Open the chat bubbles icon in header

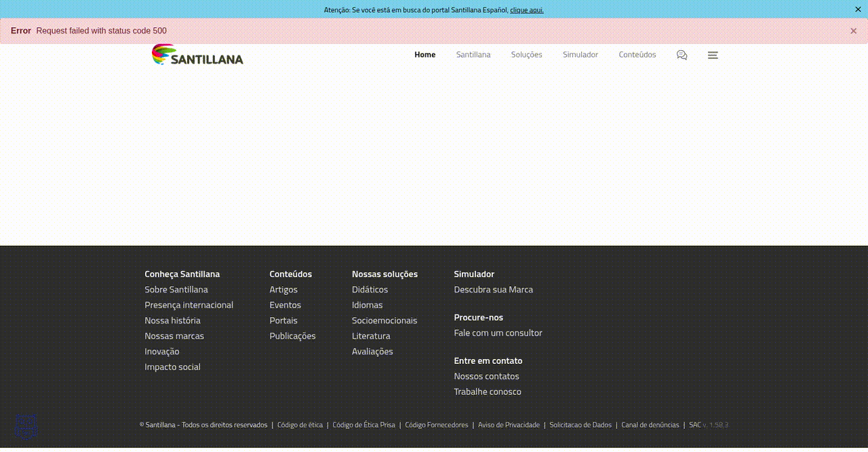pos(682,55)
